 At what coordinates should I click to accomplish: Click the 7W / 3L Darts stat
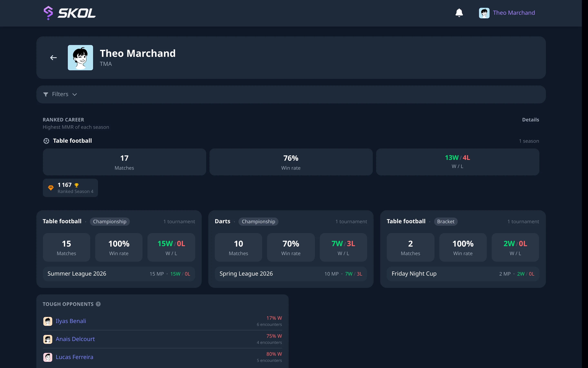coord(343,248)
